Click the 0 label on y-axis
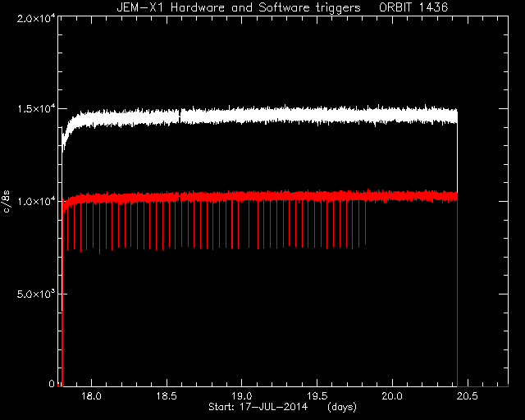The image size is (525, 420). coord(51,384)
